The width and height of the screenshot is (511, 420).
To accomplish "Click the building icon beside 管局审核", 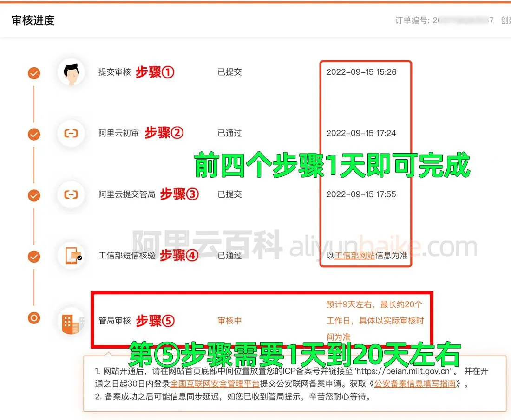I will (72, 321).
